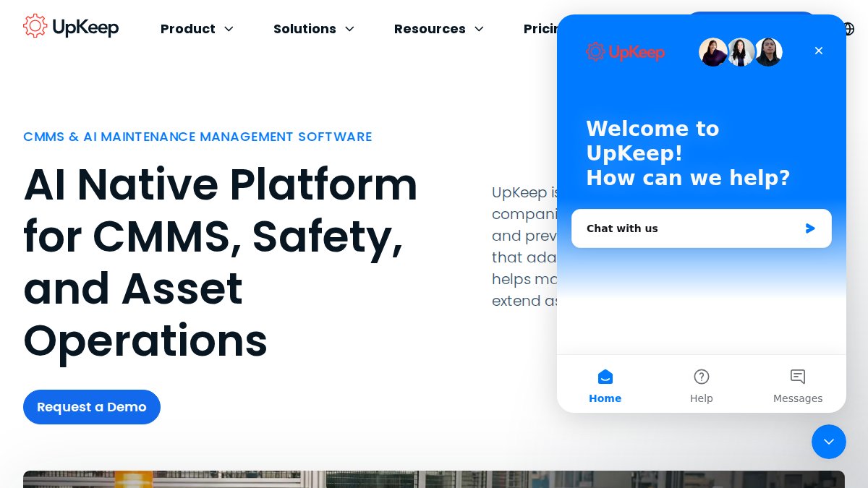Click the hero image below the demo button
868x488 pixels.
434,479
